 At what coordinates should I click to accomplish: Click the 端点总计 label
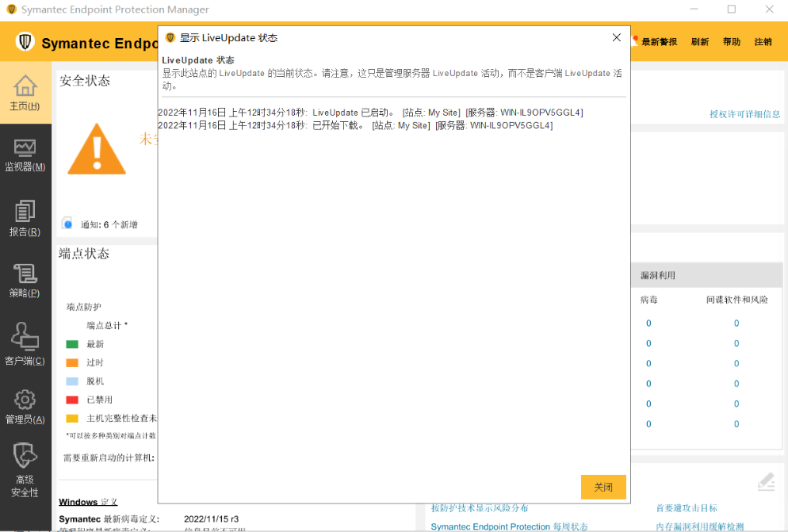pos(107,325)
